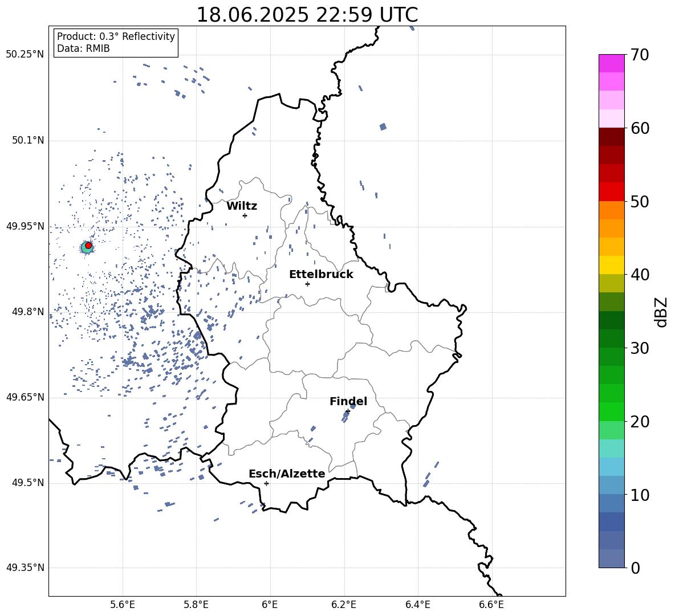Click the colorbar tick value 20
Viewport: 675px width, 616px height.
point(640,422)
